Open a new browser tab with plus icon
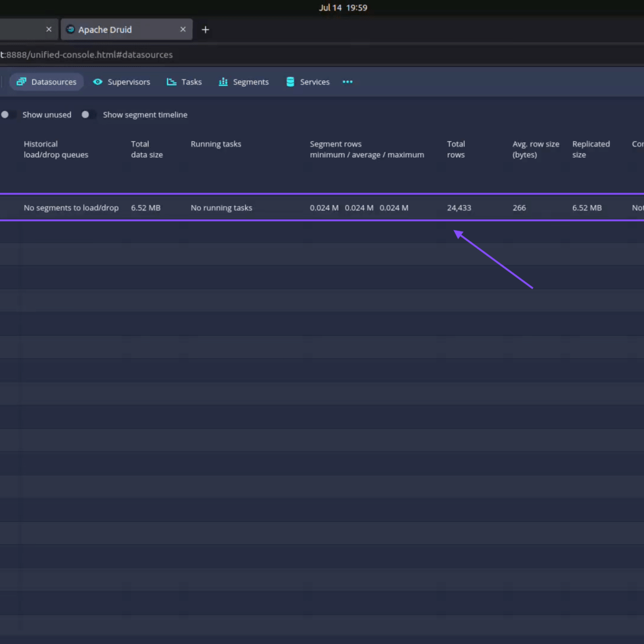 (205, 30)
